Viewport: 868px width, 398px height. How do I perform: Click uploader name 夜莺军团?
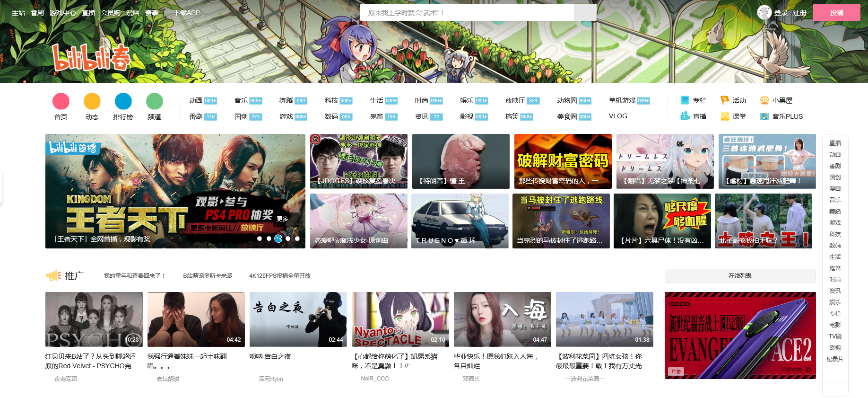tap(66, 379)
